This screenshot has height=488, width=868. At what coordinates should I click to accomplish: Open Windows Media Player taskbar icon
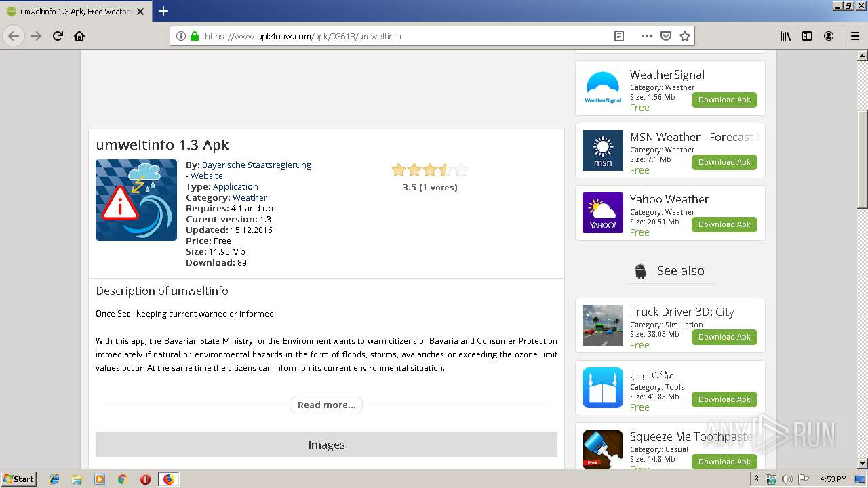(100, 479)
